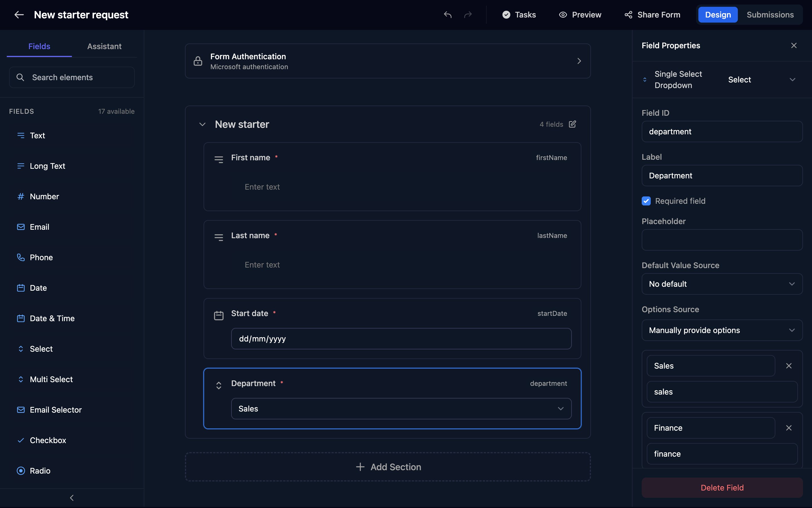Click the empty Placeholder input
The height and width of the screenshot is (508, 812).
[722, 240]
